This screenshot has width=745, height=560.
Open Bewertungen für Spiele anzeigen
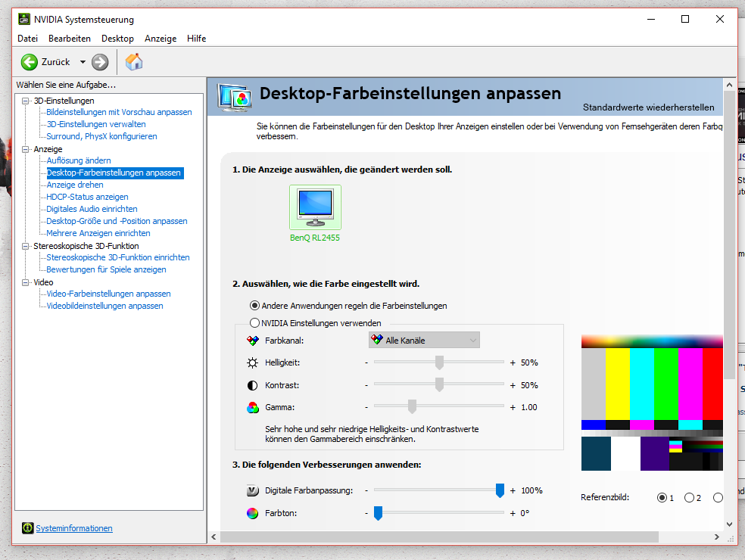(107, 269)
